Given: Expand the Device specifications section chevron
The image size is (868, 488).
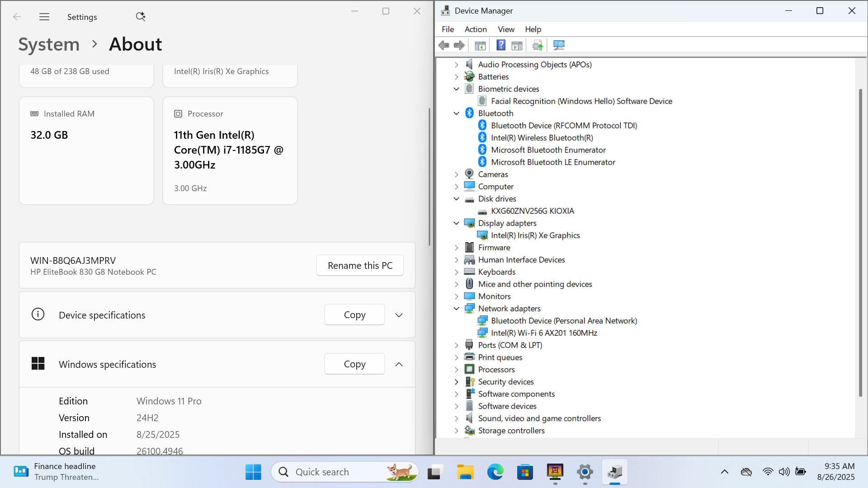Looking at the screenshot, I should coord(399,315).
